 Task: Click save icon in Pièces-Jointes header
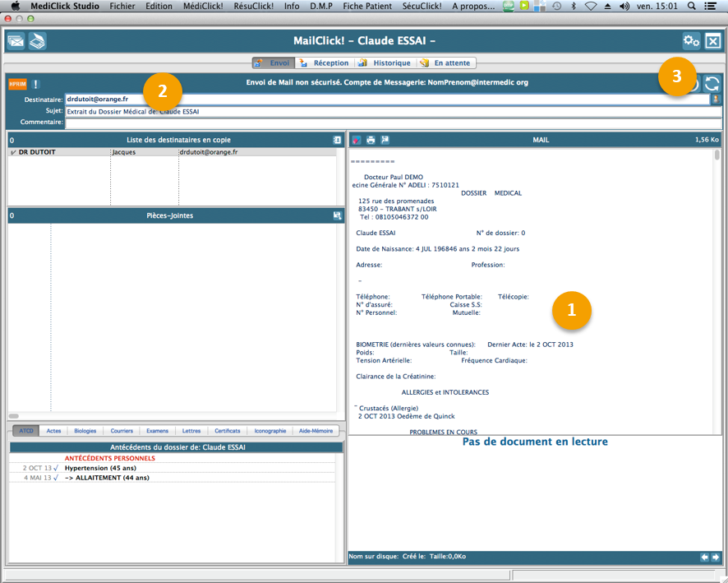tap(337, 215)
